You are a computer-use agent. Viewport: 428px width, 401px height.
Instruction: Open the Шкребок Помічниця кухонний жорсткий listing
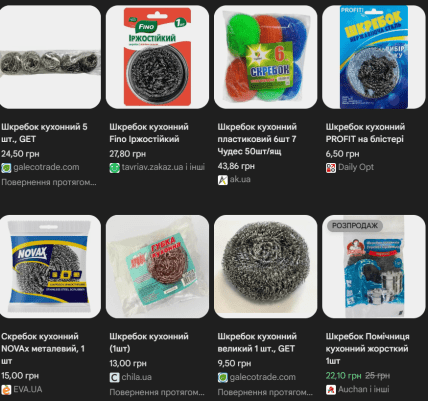pyautogui.click(x=367, y=348)
